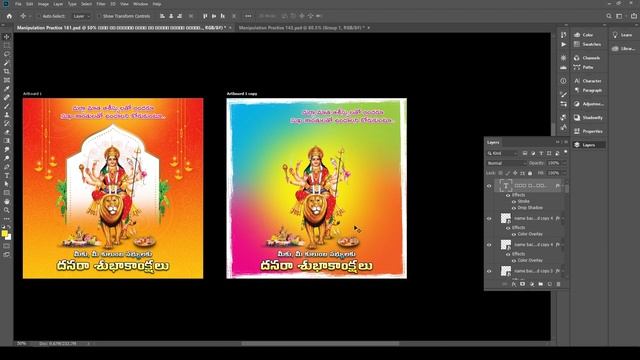Select the Crop tool
The width and height of the screenshot is (640, 360).
(7, 71)
